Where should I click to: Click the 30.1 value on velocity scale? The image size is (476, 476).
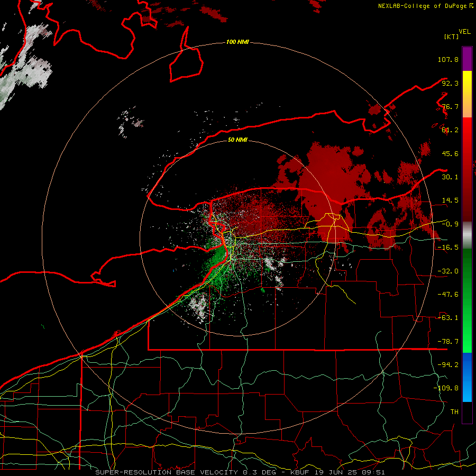pos(450,177)
